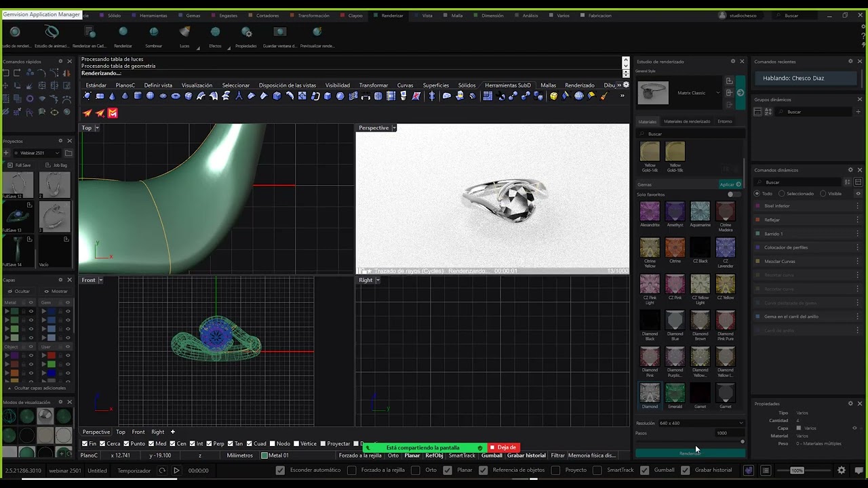Toggle Grabar historial checkbox in bottom bar

pos(685,470)
